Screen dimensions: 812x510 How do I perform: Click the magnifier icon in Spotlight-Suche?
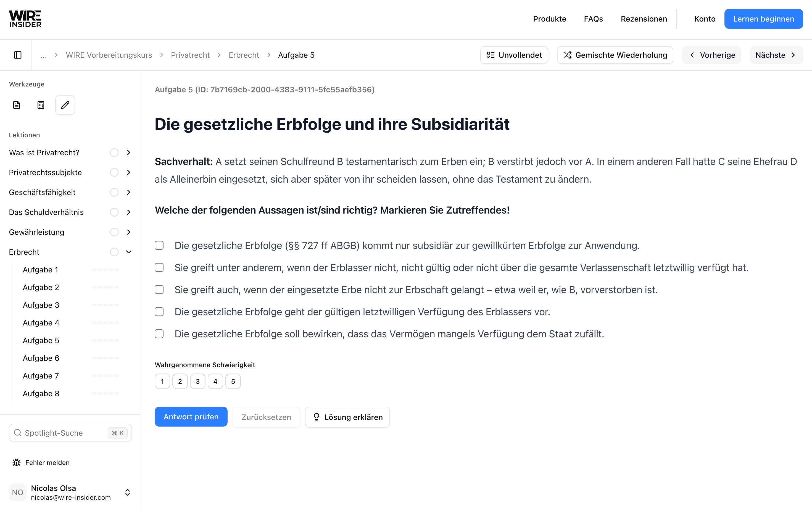click(17, 433)
